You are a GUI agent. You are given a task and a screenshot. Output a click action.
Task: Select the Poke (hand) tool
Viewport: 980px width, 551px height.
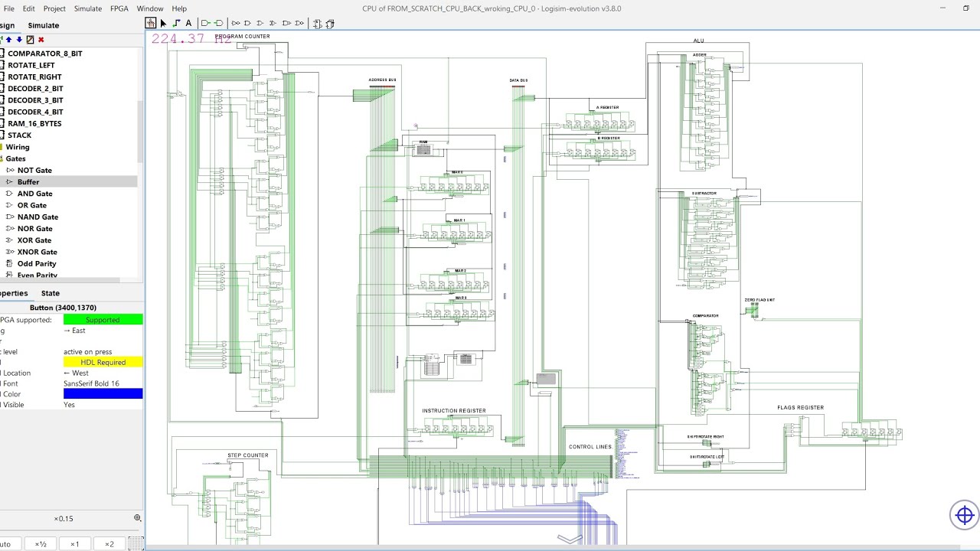point(151,24)
